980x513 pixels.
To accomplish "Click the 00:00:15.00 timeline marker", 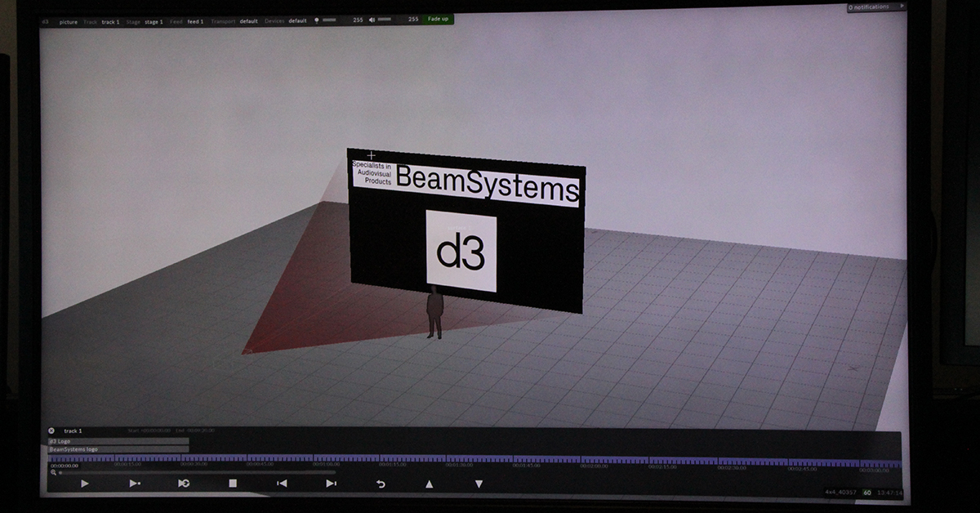I will [127, 465].
